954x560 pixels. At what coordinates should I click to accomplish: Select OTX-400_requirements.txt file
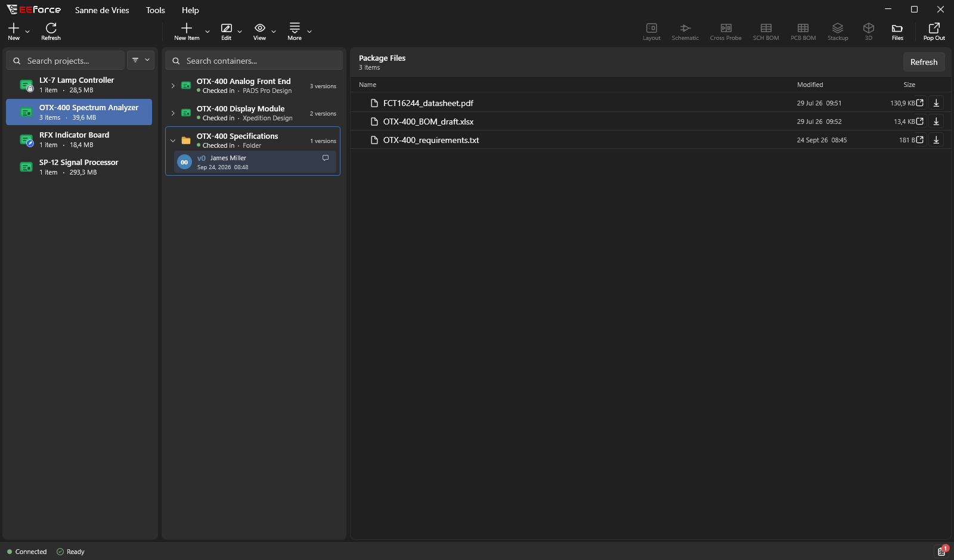651,140
